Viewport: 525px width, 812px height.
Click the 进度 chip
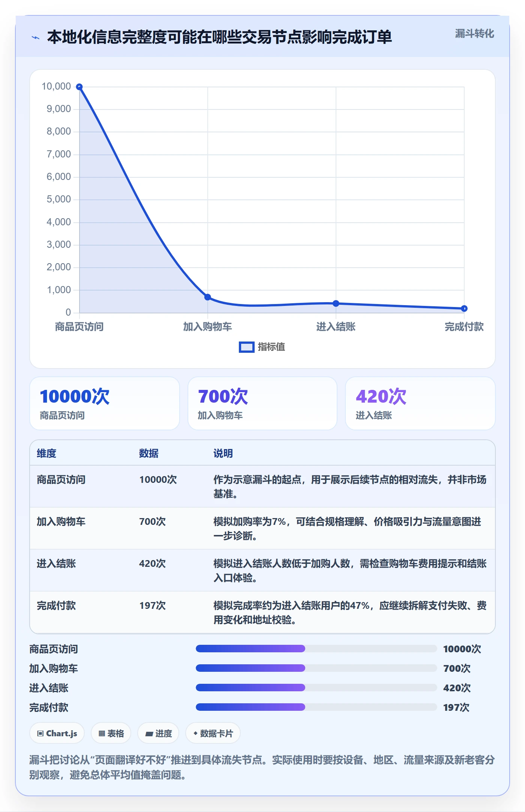click(158, 733)
